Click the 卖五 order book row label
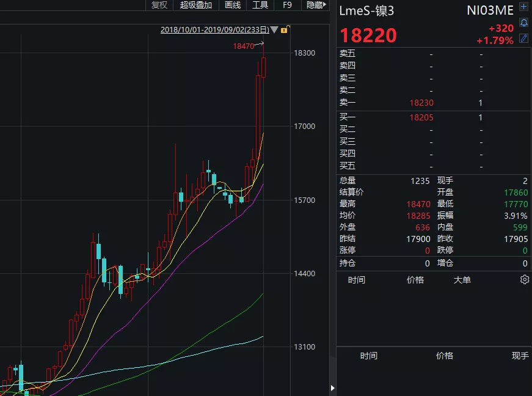The image size is (532, 396). pos(348,53)
